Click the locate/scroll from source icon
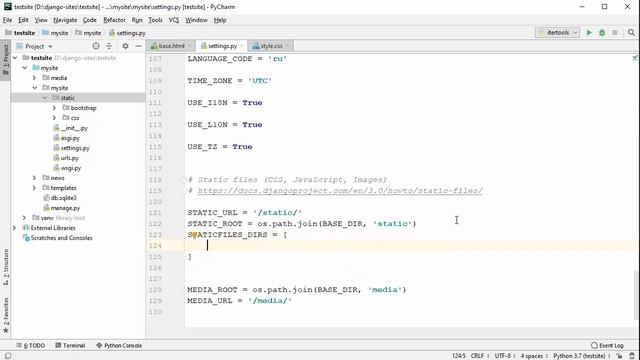640x360 pixels. pos(96,46)
